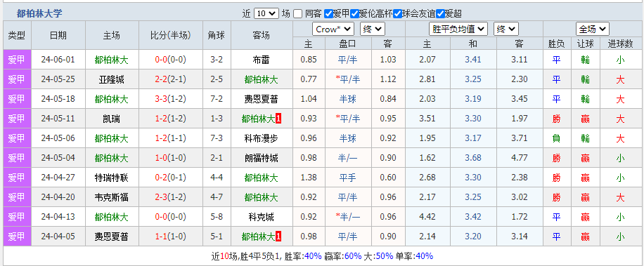This screenshot has width=644, height=266.
Task: Click the red card badge in the 凯瑞 row
Action: click(x=278, y=119)
